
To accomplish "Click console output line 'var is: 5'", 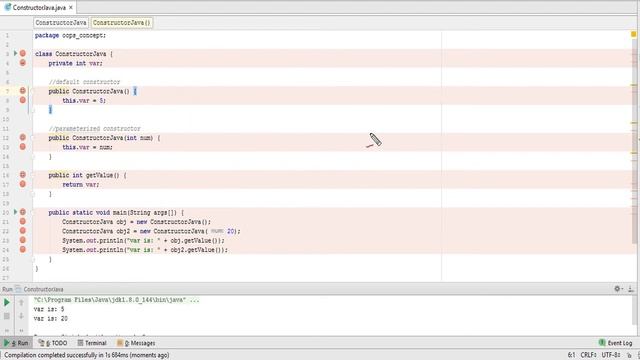I will pos(49,309).
